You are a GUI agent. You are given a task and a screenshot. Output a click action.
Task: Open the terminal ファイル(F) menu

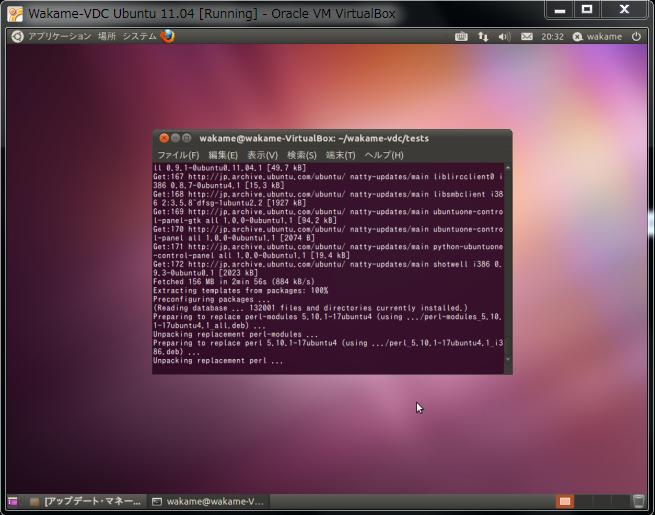tap(178, 155)
